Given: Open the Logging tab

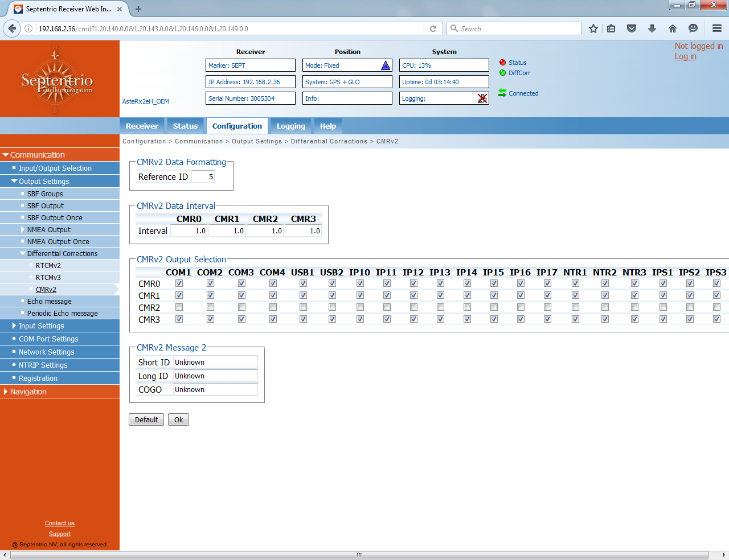Looking at the screenshot, I should click(x=290, y=126).
